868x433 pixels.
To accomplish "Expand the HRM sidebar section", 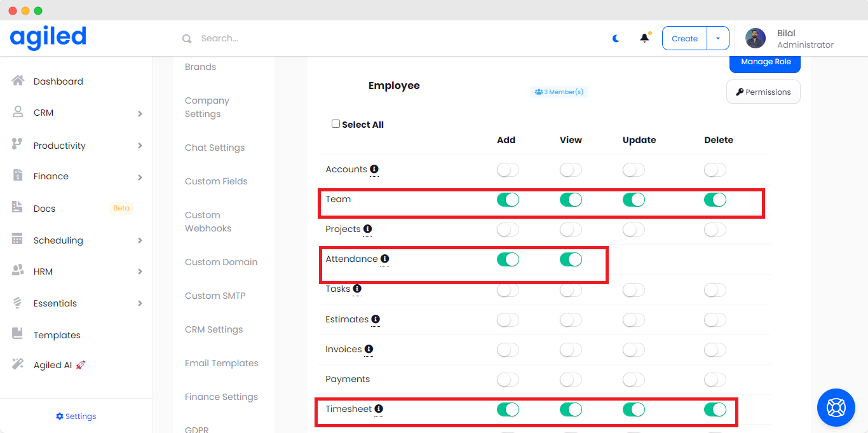I will pyautogui.click(x=76, y=271).
